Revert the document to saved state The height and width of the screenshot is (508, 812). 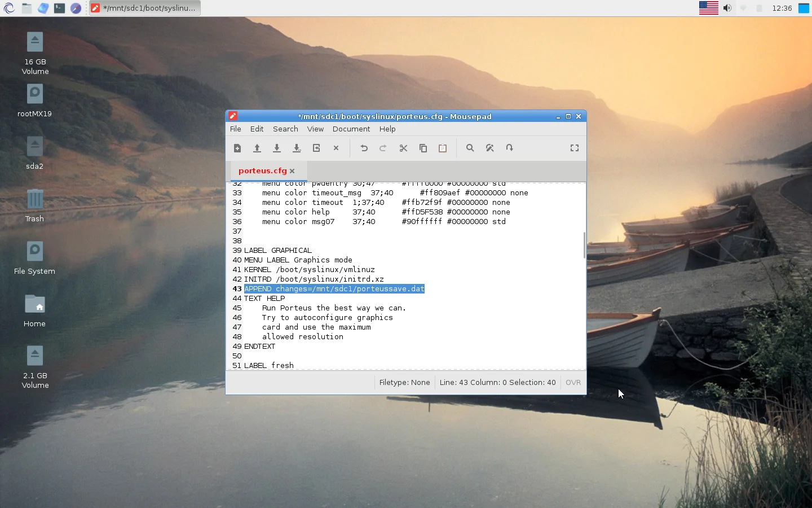[x=316, y=148]
